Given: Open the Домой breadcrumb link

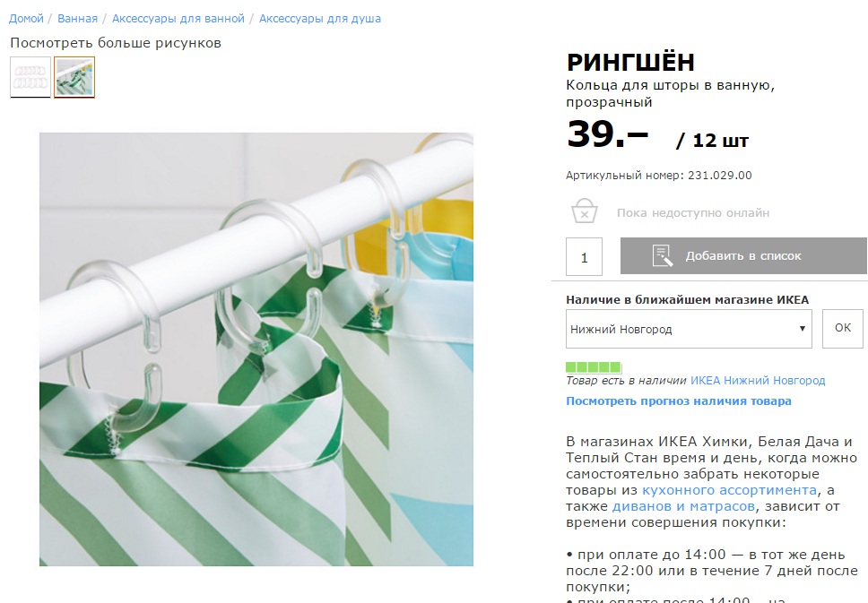Looking at the screenshot, I should pyautogui.click(x=26, y=19).
